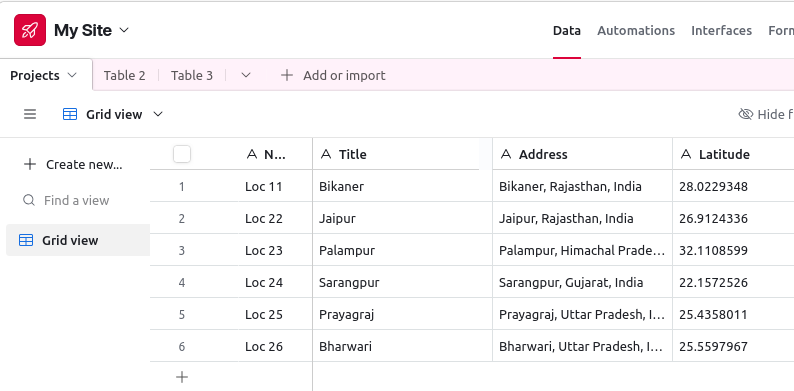The image size is (794, 391).
Task: Expand the My Site base name dropdown
Action: coord(124,30)
